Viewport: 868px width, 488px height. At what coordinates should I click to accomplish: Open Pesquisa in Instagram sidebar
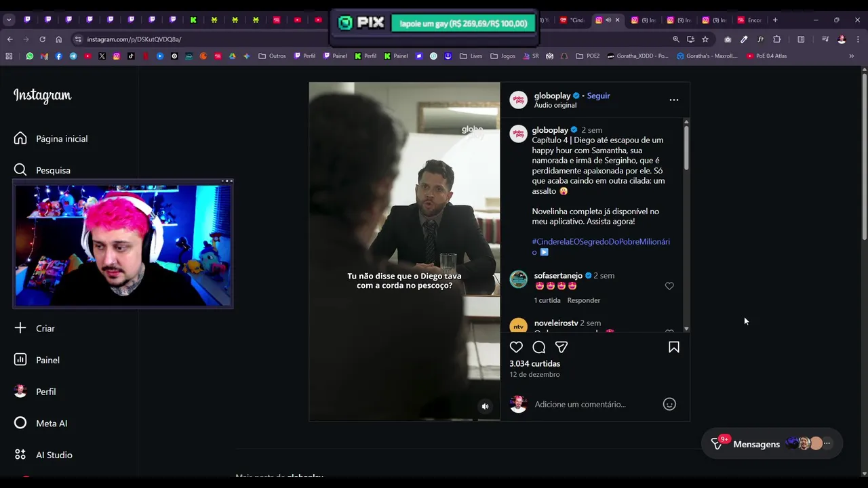[42, 170]
